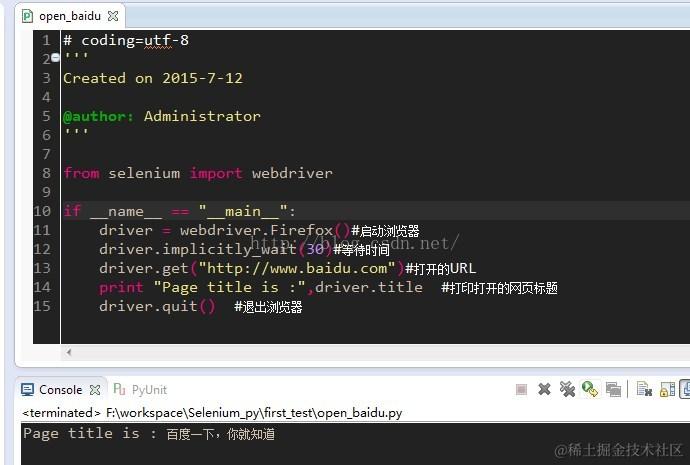Click the 'Created on 2015-7-12' line
The height and width of the screenshot is (465, 690).
pyautogui.click(x=153, y=78)
